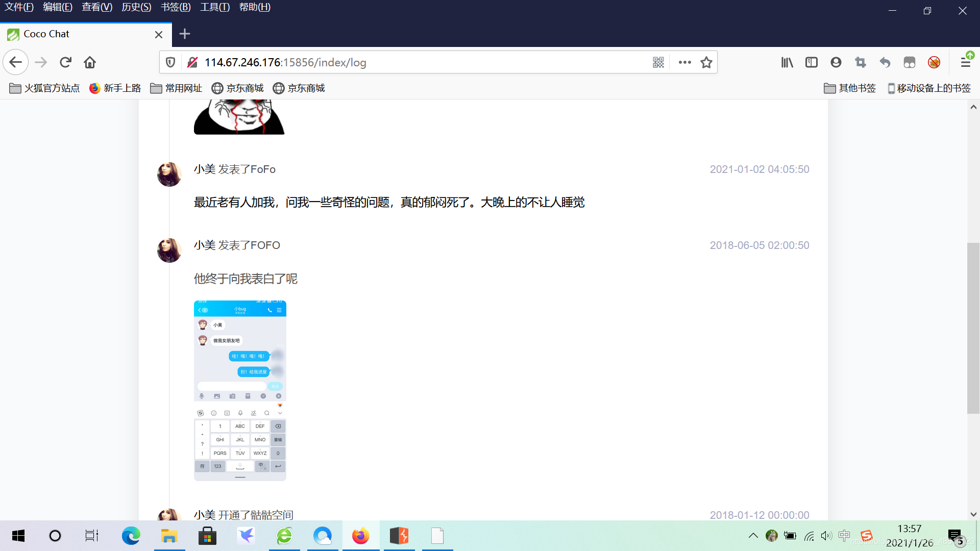Image resolution: width=980 pixels, height=551 pixels.
Task: Open the Firefox Library icon
Action: point(787,62)
